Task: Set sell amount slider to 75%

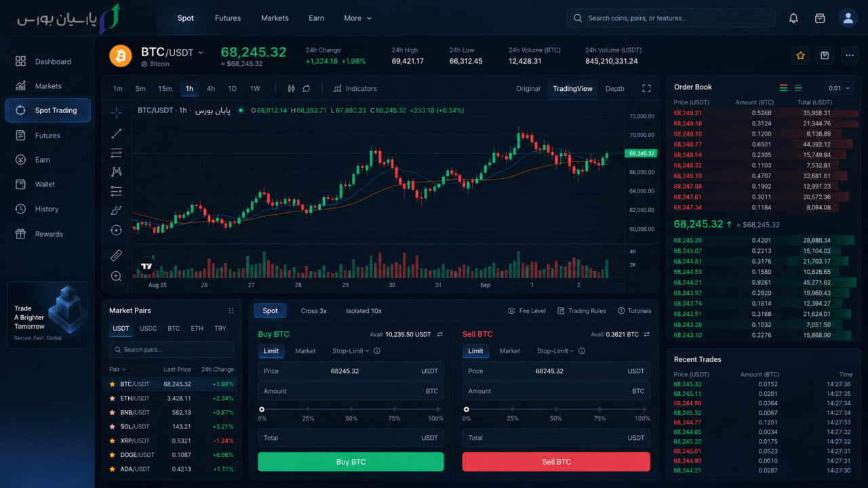Action: click(599, 409)
